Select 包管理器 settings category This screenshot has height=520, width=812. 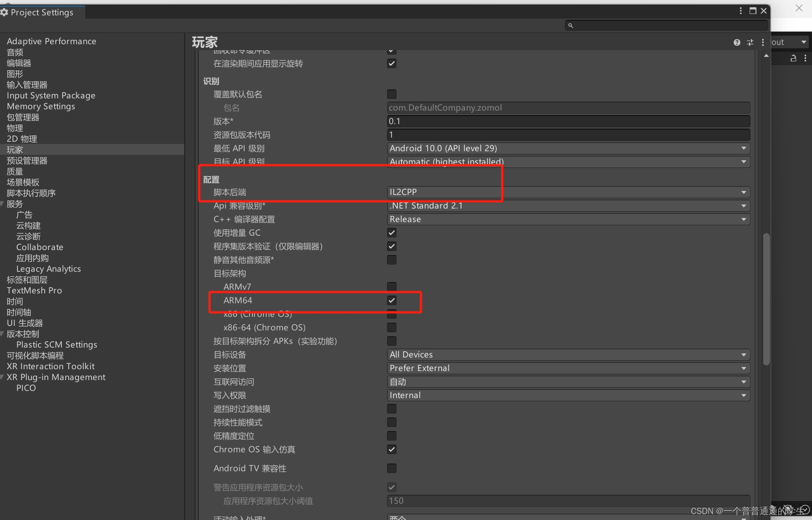23,117
